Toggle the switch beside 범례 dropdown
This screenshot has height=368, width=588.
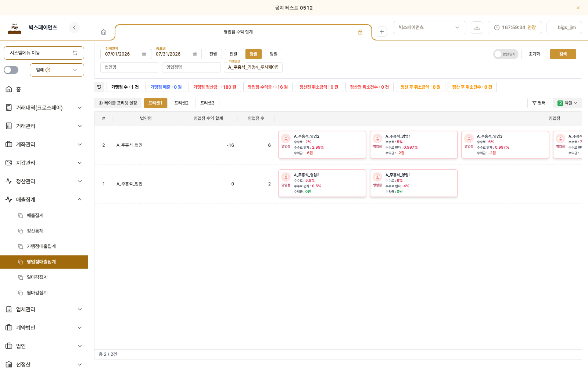[x=11, y=70]
